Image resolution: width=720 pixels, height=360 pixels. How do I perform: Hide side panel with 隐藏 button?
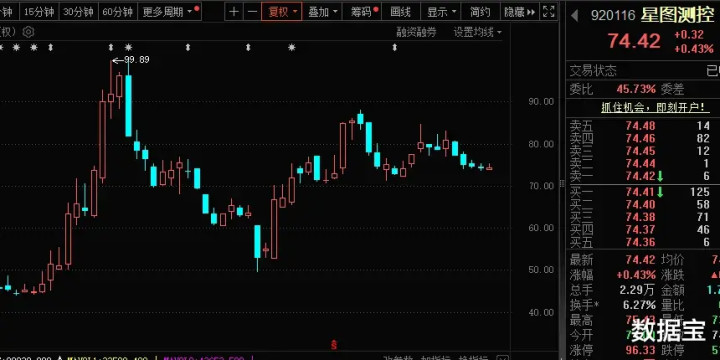coord(519,12)
